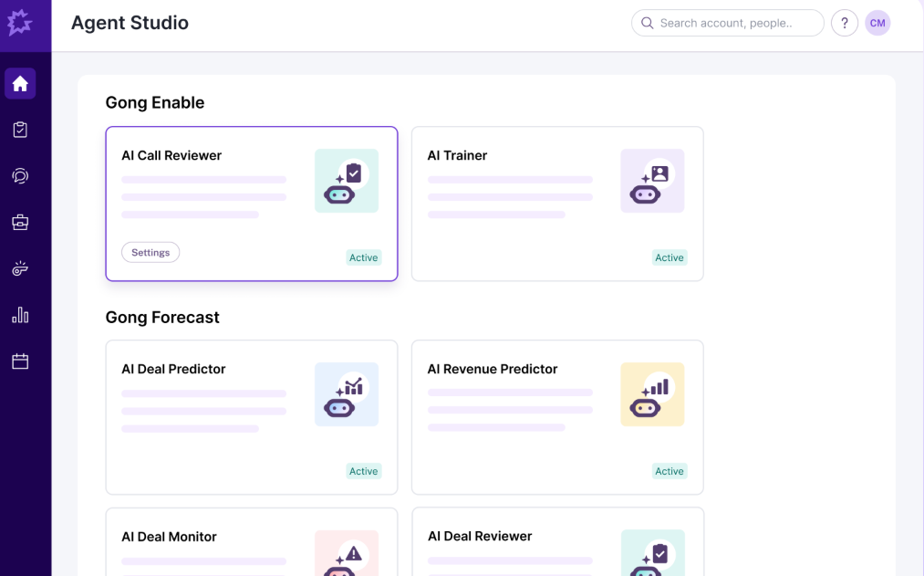
Task: Open the bar chart analytics sidebar icon
Action: click(x=20, y=315)
